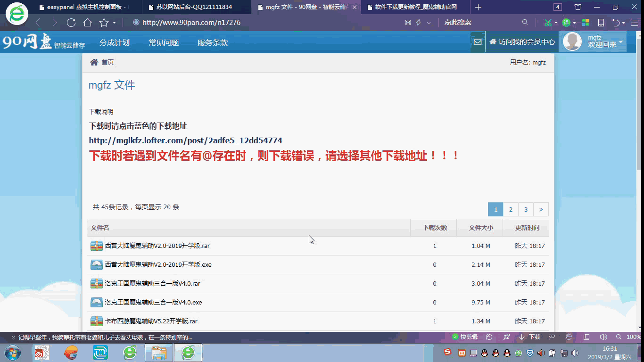Open the colorful apps grid icon

585,23
